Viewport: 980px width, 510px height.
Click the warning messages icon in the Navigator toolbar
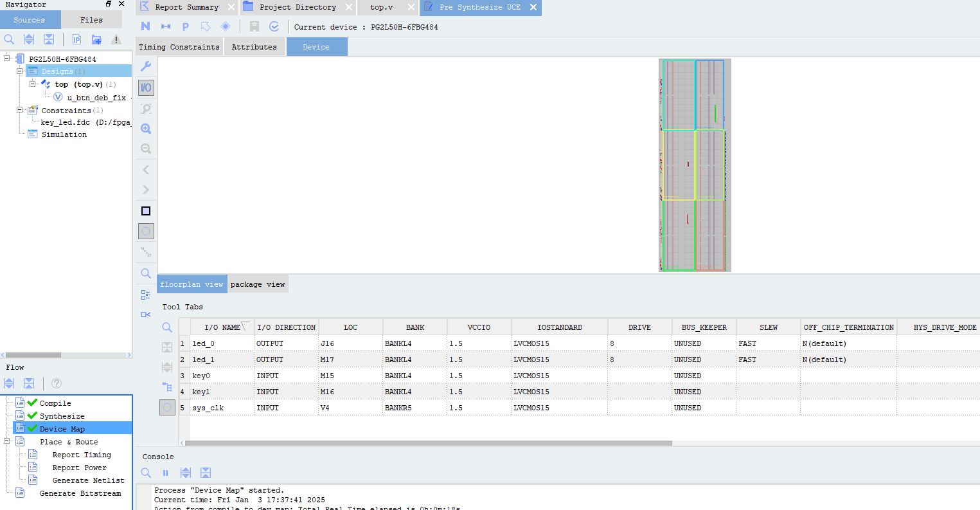pyautogui.click(x=116, y=39)
